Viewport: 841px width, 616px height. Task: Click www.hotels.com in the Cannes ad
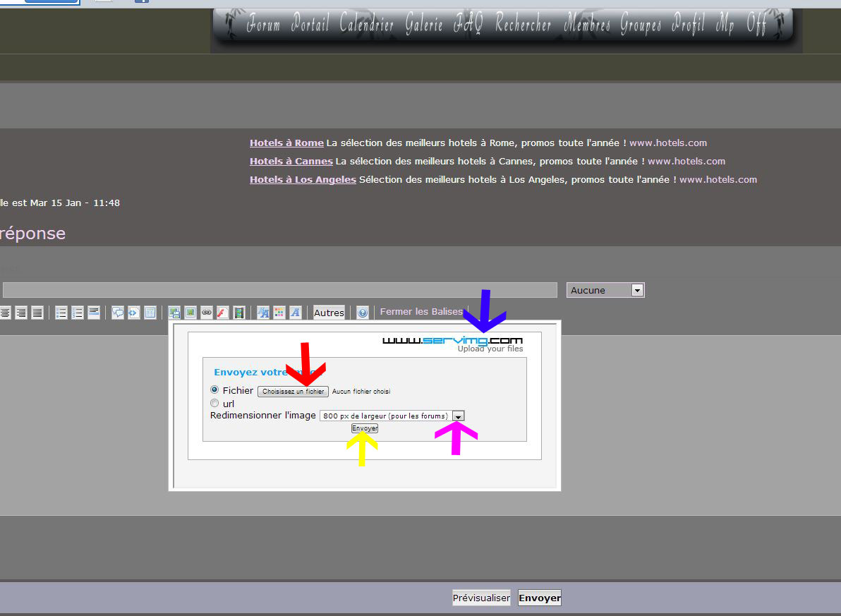[686, 161]
